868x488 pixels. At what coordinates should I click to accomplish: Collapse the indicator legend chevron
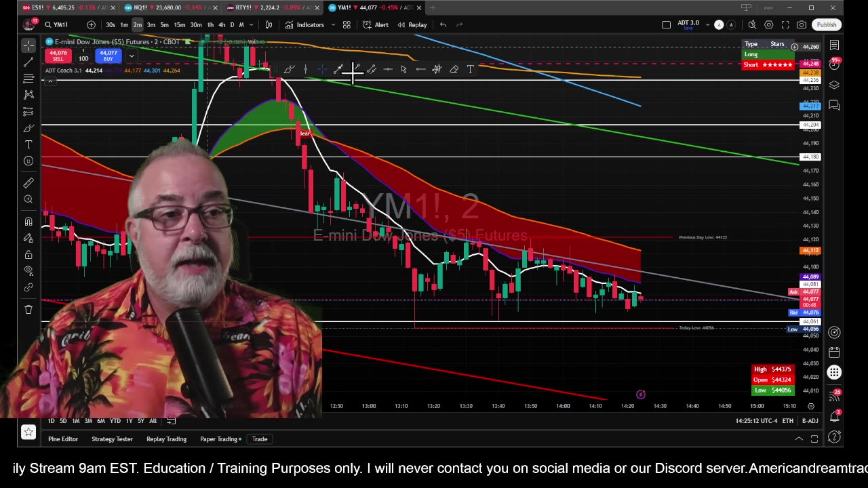pos(50,82)
